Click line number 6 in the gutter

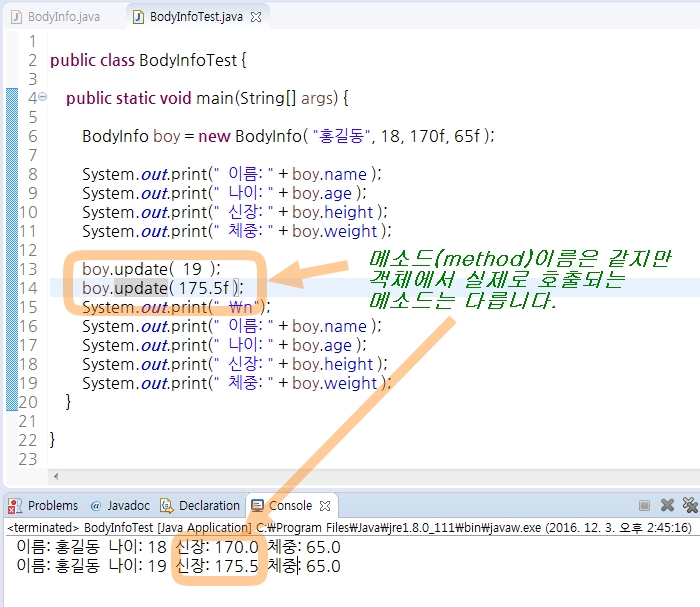tap(33, 136)
